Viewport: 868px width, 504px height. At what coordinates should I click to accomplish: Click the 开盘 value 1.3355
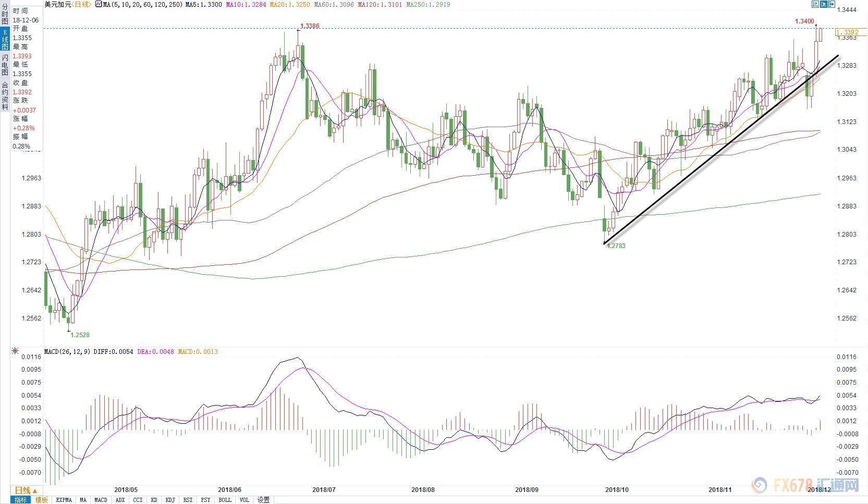(22, 38)
